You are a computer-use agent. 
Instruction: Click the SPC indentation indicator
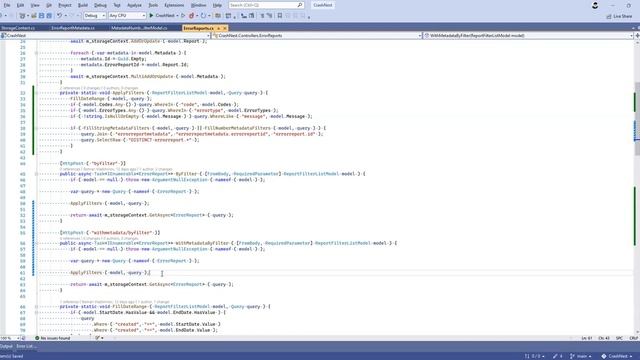pyautogui.click(x=620, y=338)
